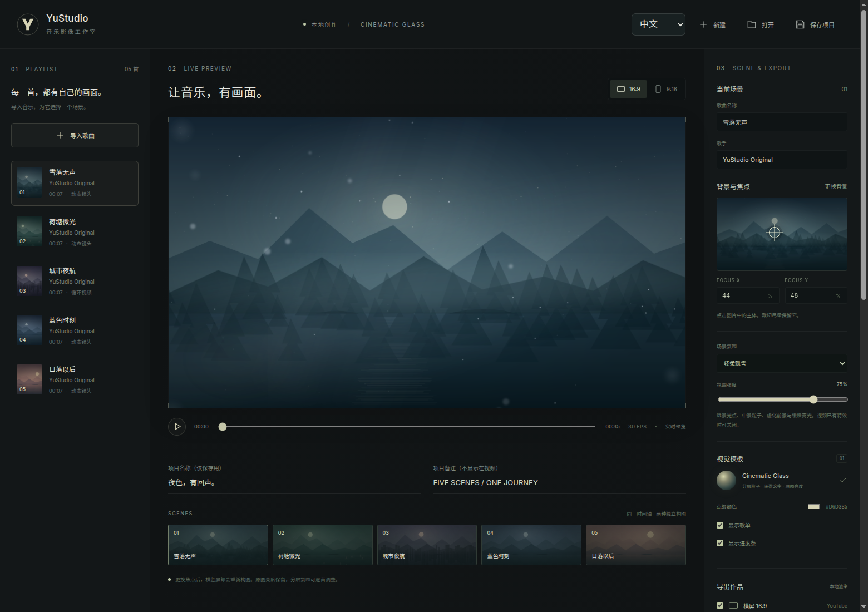Uncheck the 横屏 16:9 export checkbox
Image resolution: width=868 pixels, height=612 pixels.
(720, 605)
